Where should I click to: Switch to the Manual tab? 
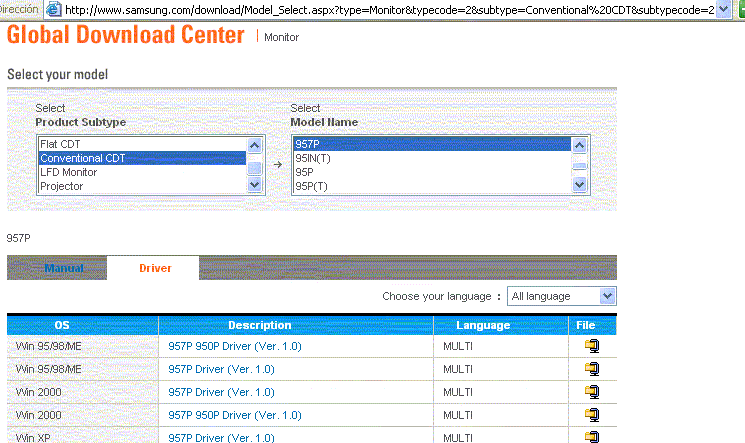(64, 268)
